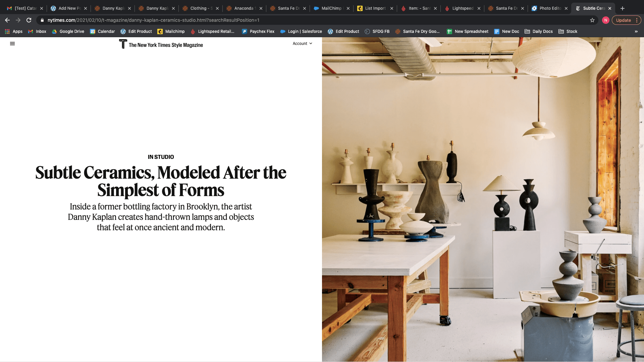The image size is (644, 362).
Task: Open a new browser tab
Action: (x=623, y=8)
